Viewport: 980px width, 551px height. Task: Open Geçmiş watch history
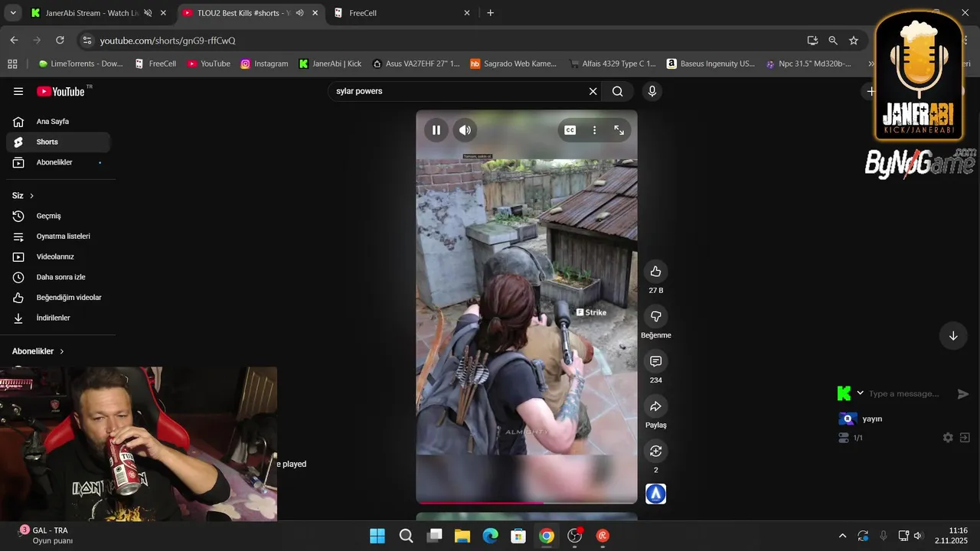(x=58, y=216)
